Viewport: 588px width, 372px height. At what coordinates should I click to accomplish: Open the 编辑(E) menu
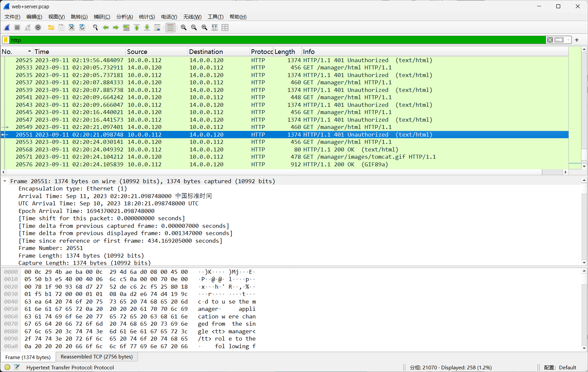[x=34, y=17]
